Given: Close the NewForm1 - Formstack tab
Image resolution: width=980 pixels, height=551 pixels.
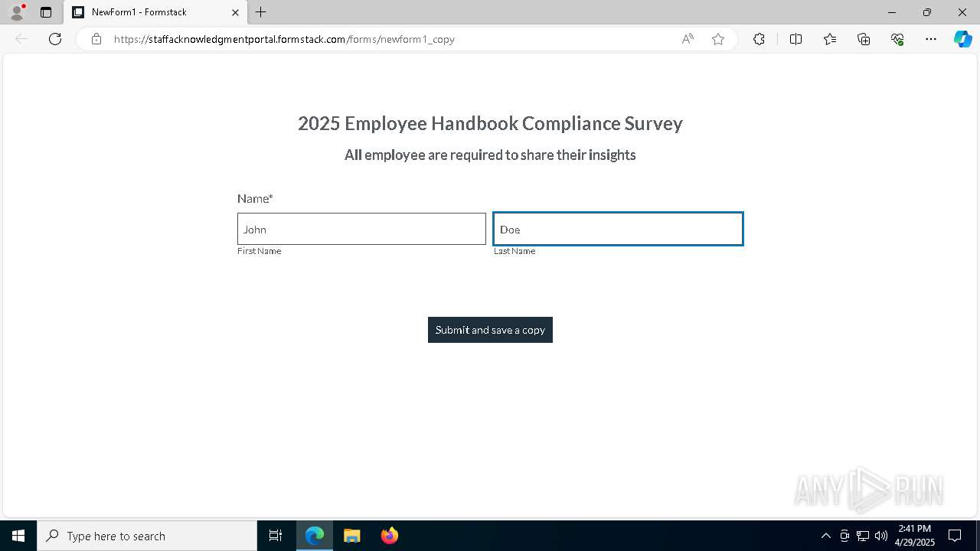Looking at the screenshot, I should click(x=235, y=12).
